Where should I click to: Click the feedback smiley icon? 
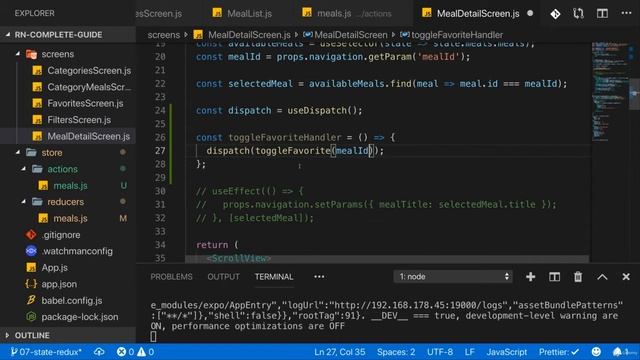pyautogui.click(x=596, y=352)
